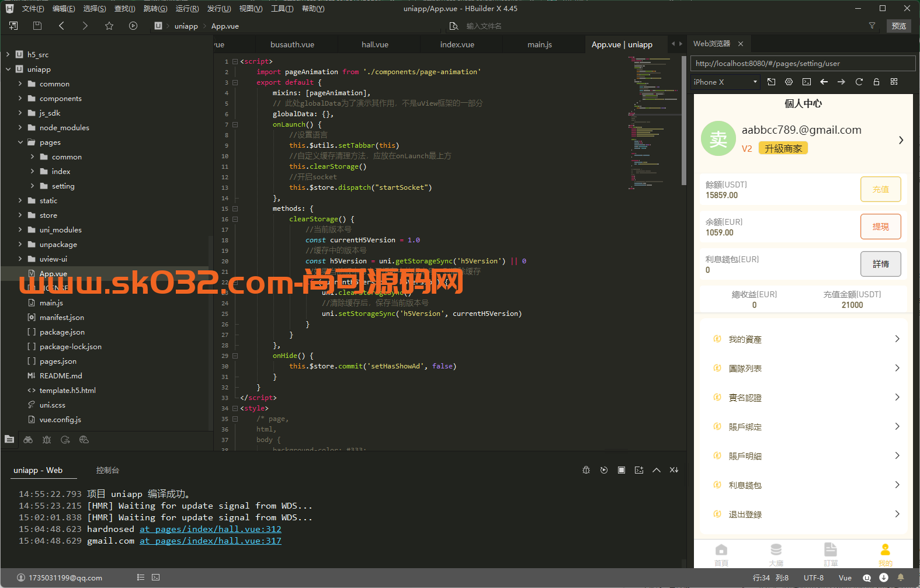Collapse the code fold at onLaunch line

(x=235, y=124)
